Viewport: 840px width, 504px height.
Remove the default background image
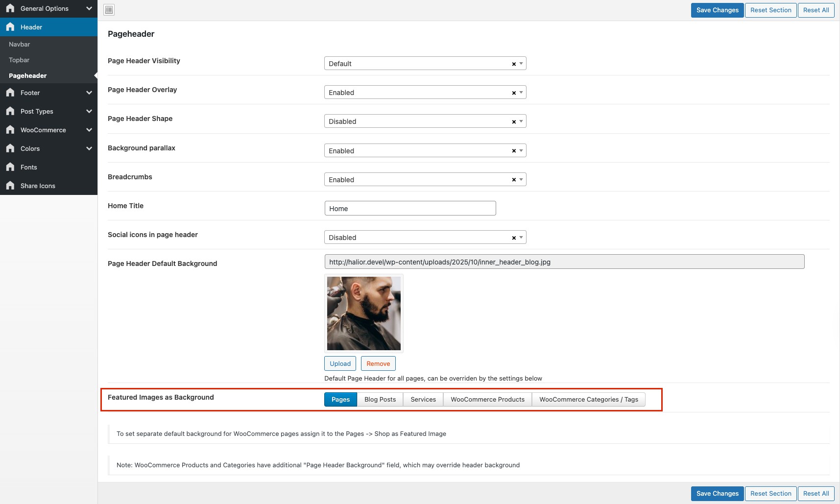(378, 363)
